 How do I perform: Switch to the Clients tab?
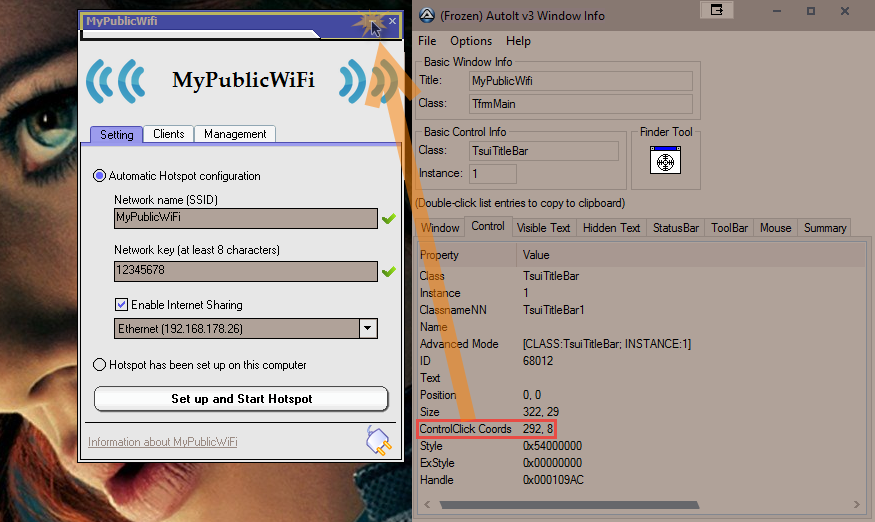168,134
